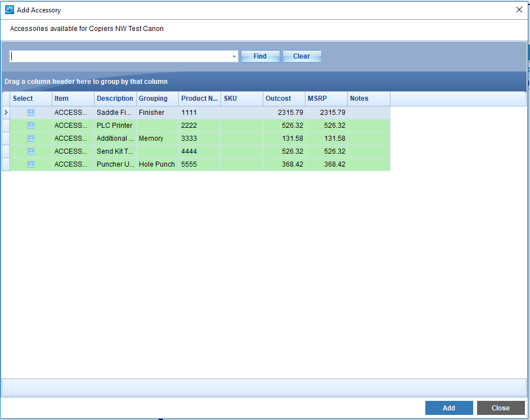Click inside the search text field

(x=120, y=56)
